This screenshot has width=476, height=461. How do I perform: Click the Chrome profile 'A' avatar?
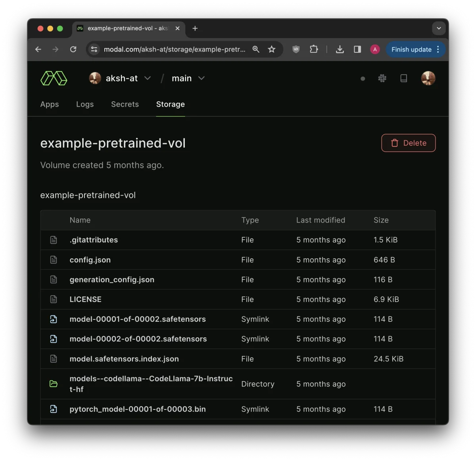pyautogui.click(x=375, y=49)
